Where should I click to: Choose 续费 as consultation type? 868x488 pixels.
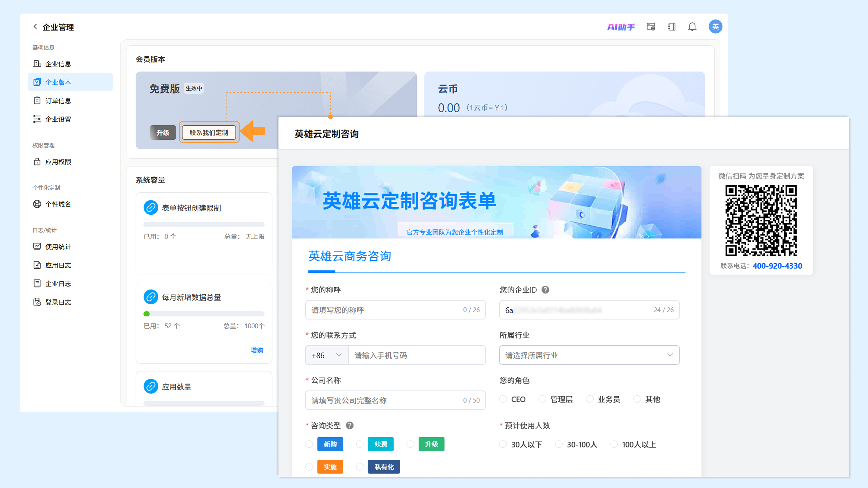[360, 444]
